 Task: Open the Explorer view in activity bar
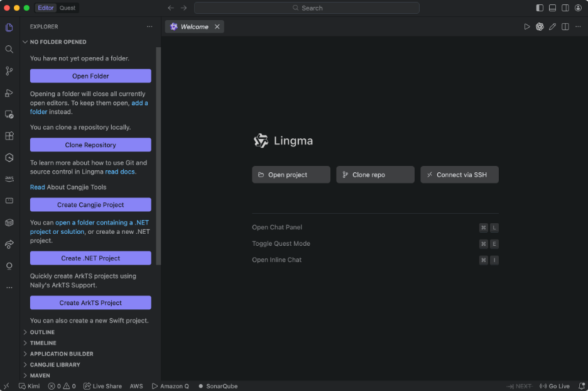9,28
